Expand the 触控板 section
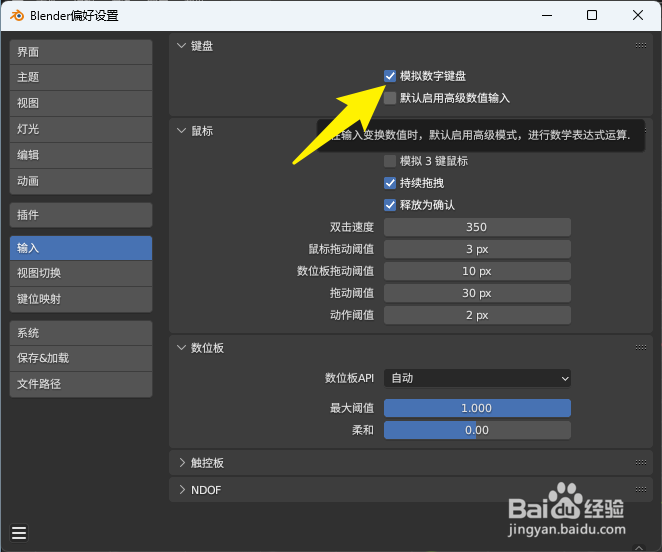662x552 pixels. point(182,463)
